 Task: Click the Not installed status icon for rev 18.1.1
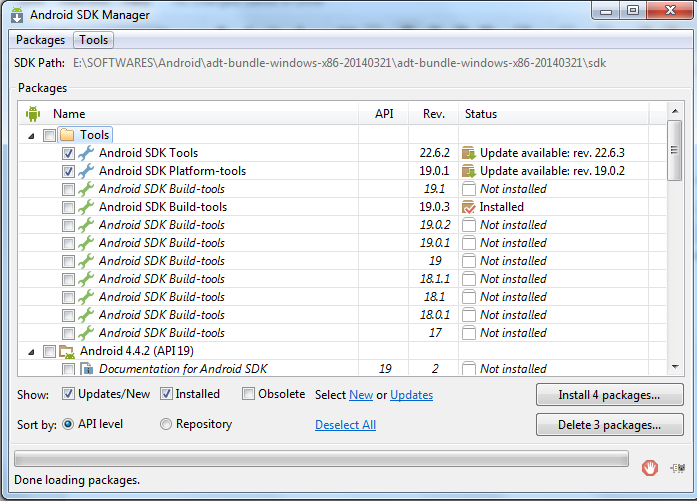tap(469, 279)
